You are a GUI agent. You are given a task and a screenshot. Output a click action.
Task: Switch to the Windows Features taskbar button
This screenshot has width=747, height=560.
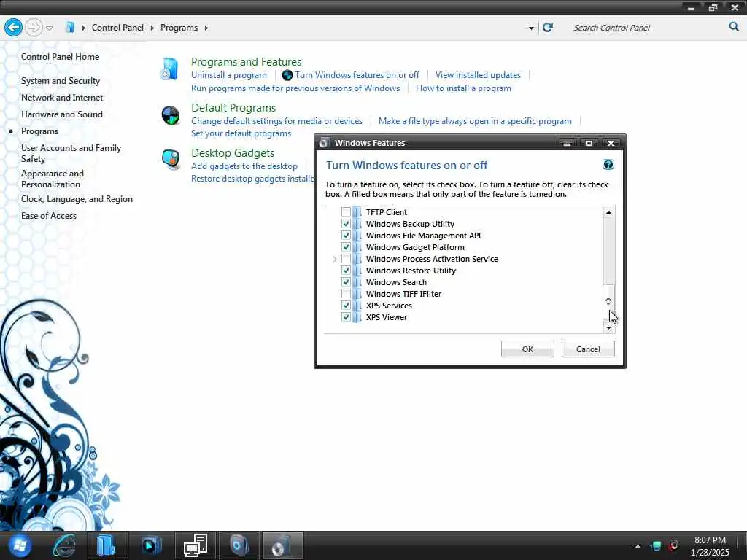pos(282,545)
